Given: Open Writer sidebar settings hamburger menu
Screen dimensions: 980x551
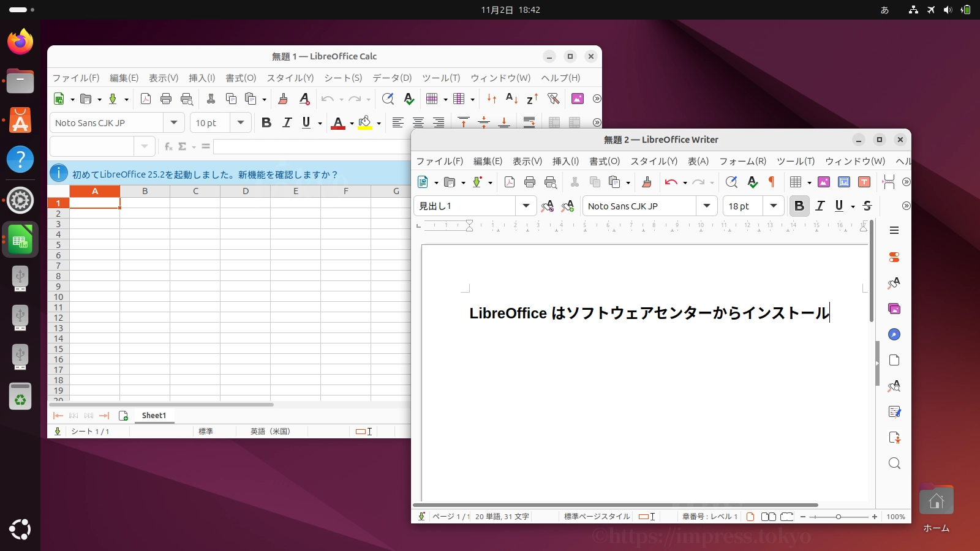Looking at the screenshot, I should 894,230.
